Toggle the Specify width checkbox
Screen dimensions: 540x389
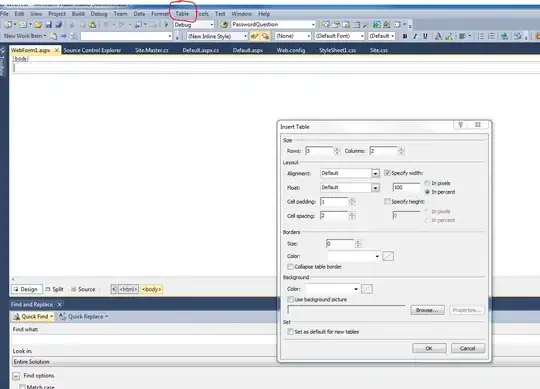[387, 173]
